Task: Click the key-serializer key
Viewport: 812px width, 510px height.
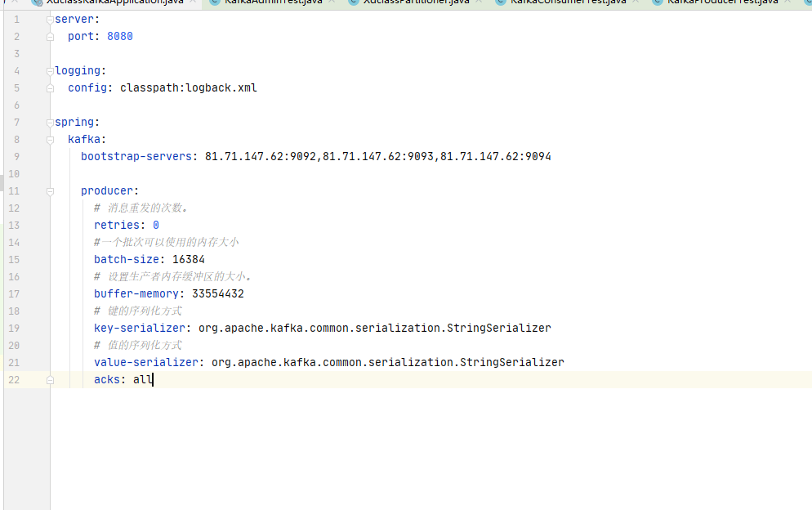Action: tap(140, 328)
